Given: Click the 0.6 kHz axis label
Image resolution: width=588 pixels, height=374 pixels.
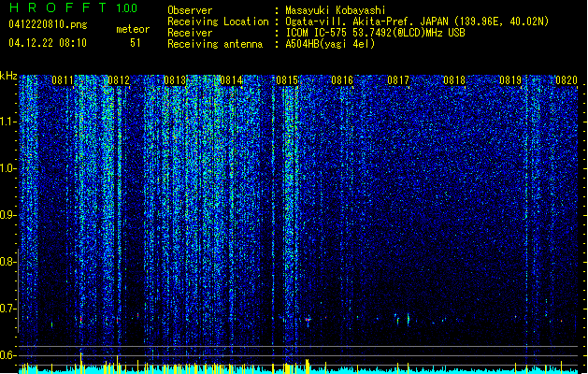Looking at the screenshot, I should pyautogui.click(x=7, y=355).
